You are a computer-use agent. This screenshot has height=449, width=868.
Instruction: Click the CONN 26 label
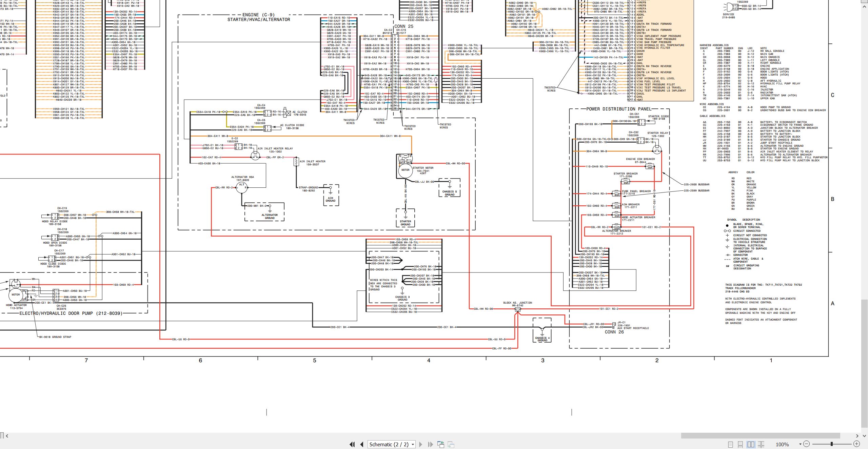(614, 332)
